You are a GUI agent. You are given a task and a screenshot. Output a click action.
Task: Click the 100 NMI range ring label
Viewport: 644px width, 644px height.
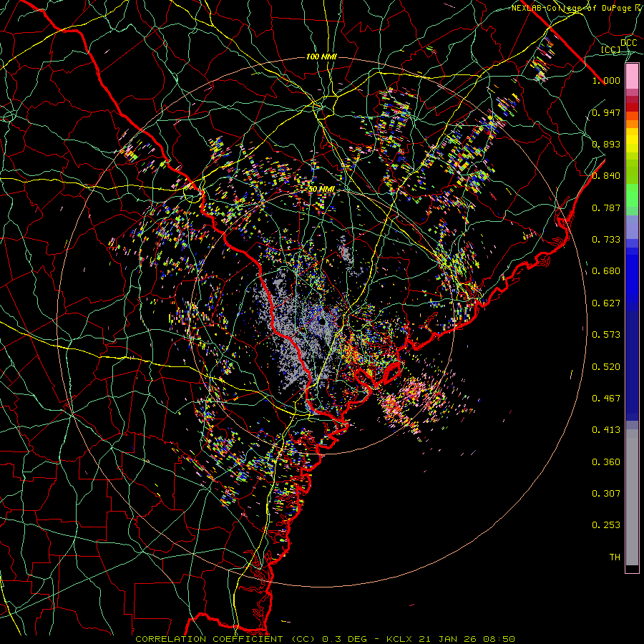321,57
